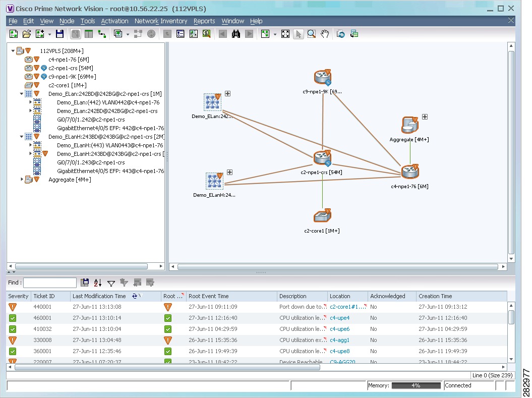This screenshot has height=398, width=532.
Task: Click the binoculars Find icon
Action: [236, 34]
